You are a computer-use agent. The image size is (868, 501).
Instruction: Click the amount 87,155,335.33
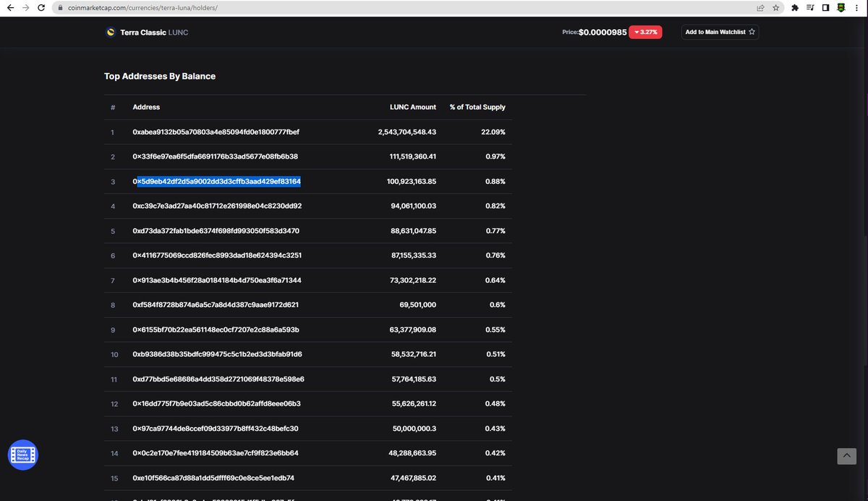[414, 256]
